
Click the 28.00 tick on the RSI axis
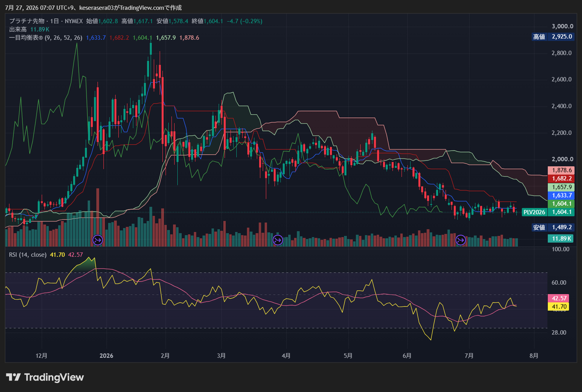pos(559,332)
